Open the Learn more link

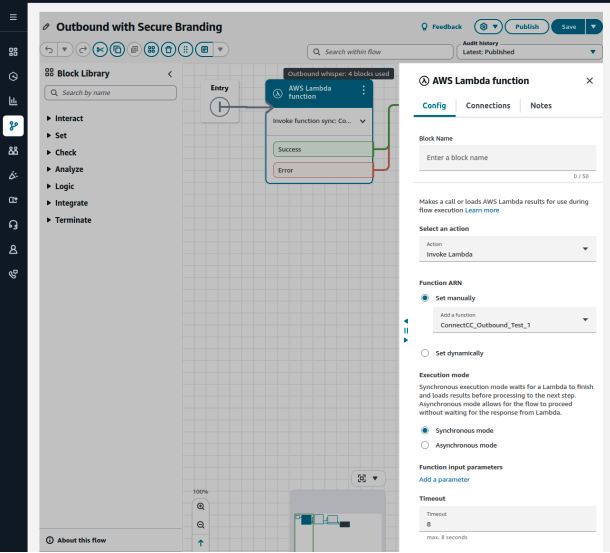tap(482, 211)
